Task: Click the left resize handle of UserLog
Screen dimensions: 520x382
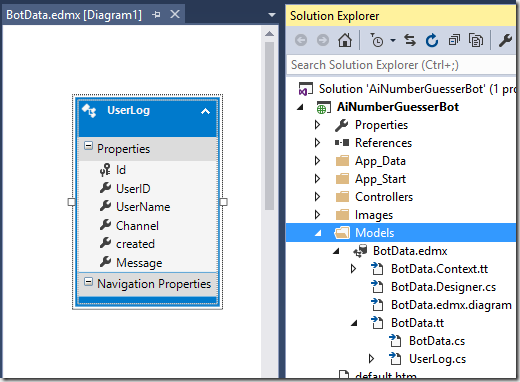Action: (71, 202)
